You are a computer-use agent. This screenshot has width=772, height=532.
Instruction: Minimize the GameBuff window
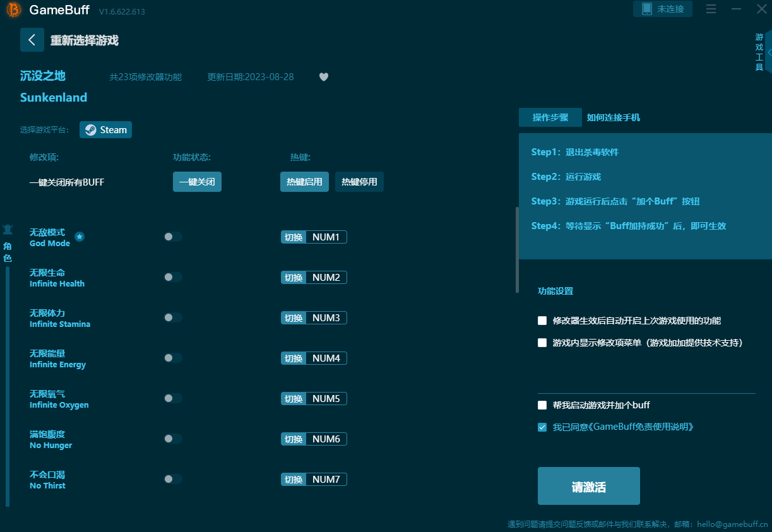click(736, 9)
